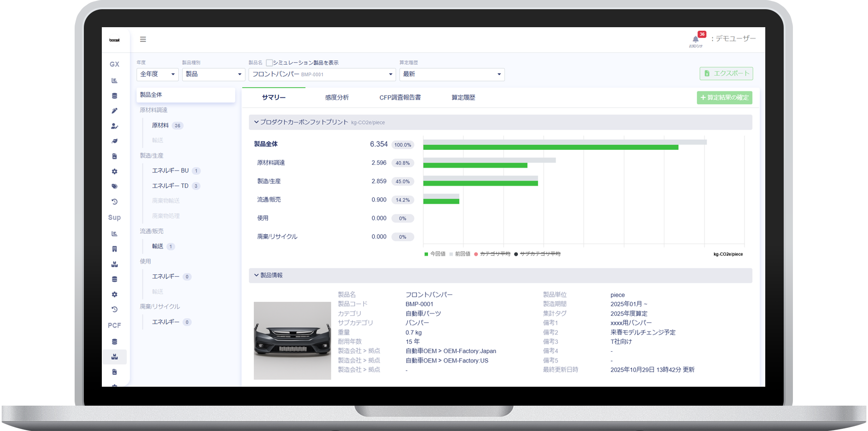868x431 pixels.
Task: Toggle the カテゴリ平均 legend entry
Action: 492,254
